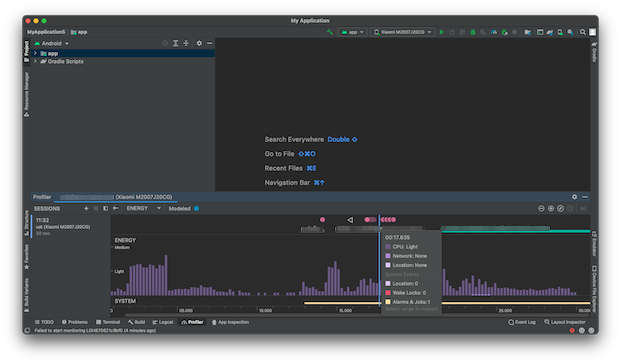Click the green Debug bug icon
Image resolution: width=621 pixels, height=364 pixels.
(x=472, y=32)
